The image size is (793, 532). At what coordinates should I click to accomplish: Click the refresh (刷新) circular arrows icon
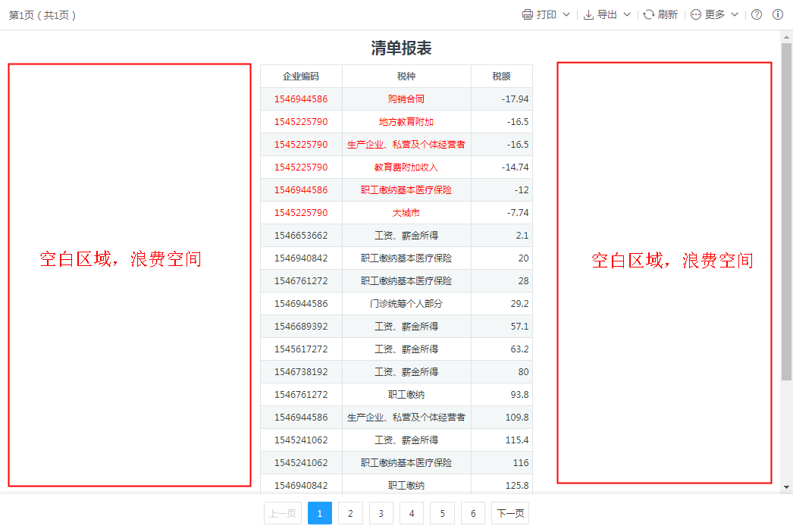click(649, 15)
